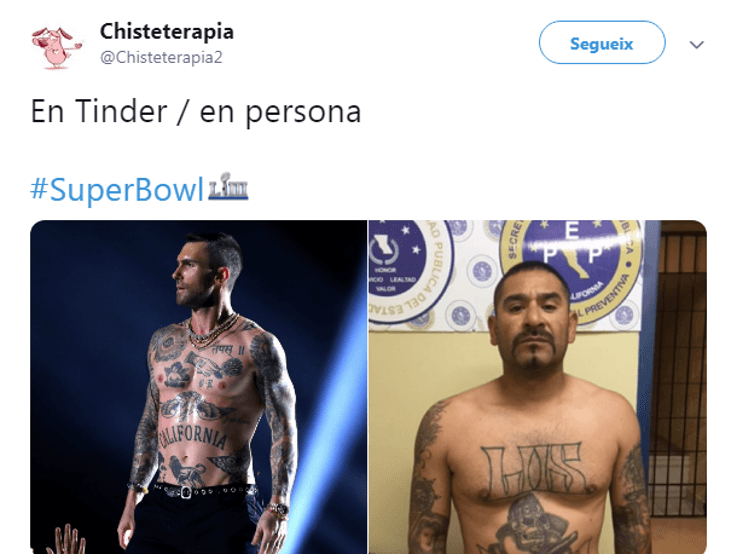Open the left photo of the performer on stage
Image resolution: width=731 pixels, height=554 pixels.
point(199,387)
